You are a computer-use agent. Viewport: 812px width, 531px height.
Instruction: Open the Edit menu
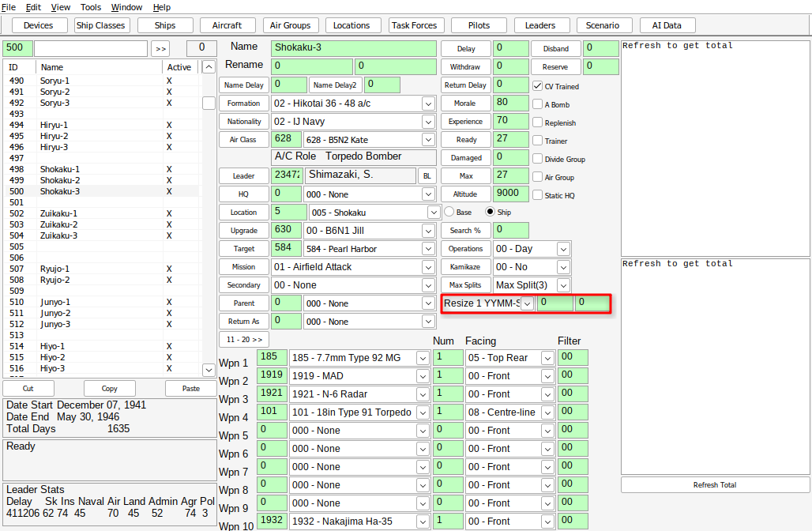pos(34,7)
